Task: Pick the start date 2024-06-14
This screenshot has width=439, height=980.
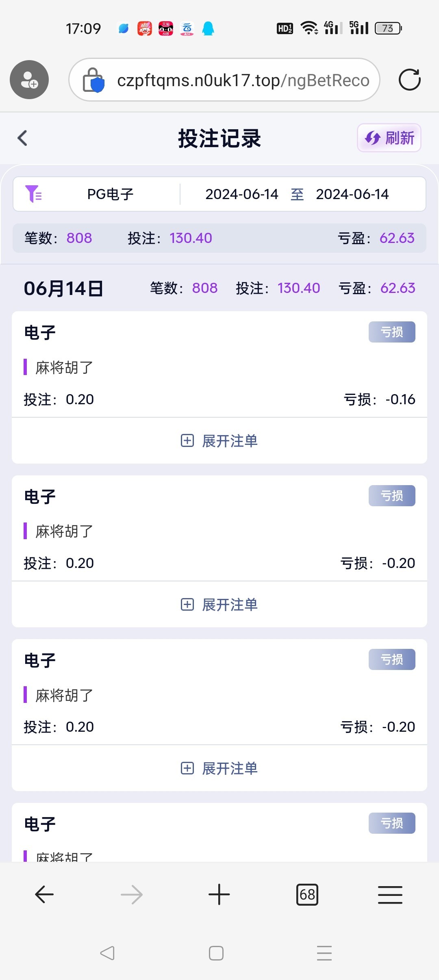Action: 242,194
